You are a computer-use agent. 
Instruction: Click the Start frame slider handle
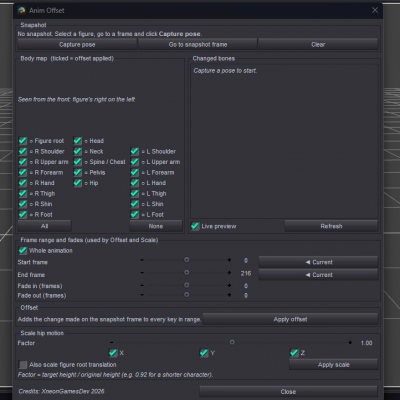point(187,260)
